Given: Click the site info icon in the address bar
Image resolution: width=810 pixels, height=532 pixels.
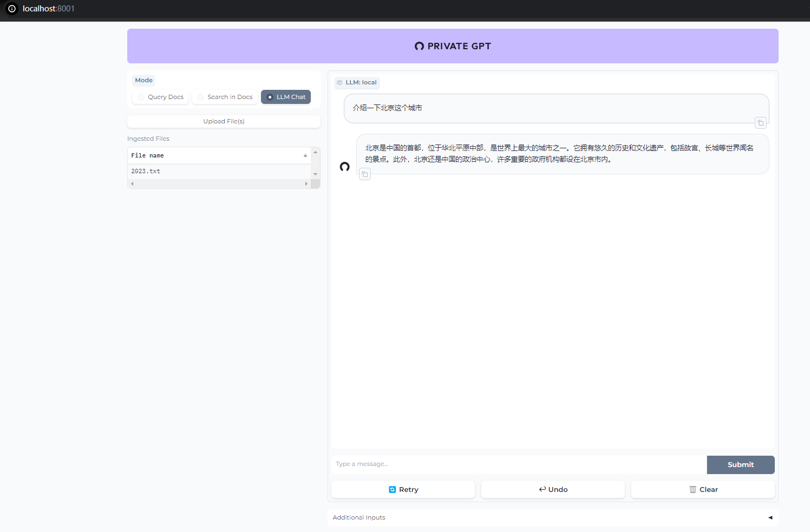Looking at the screenshot, I should [12, 9].
